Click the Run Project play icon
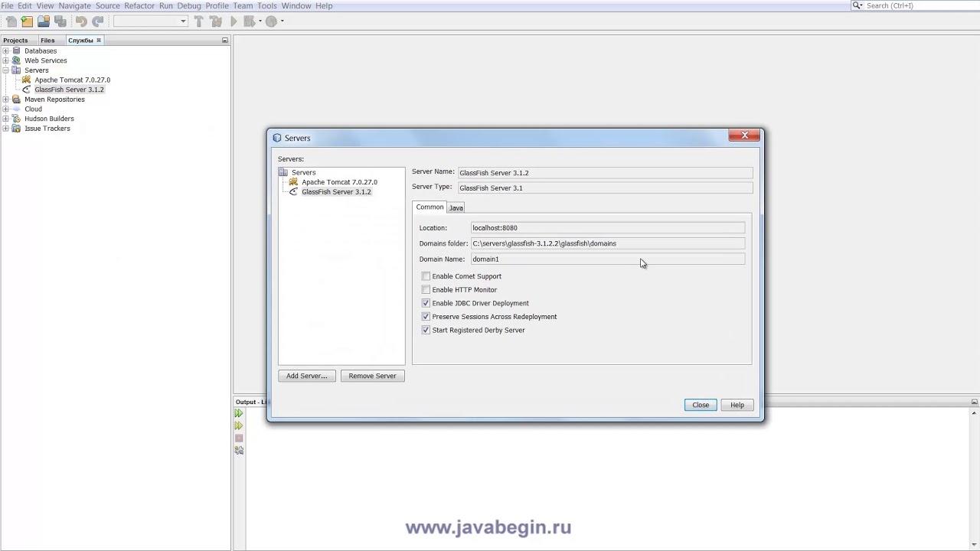The image size is (980, 551). pos(234,21)
